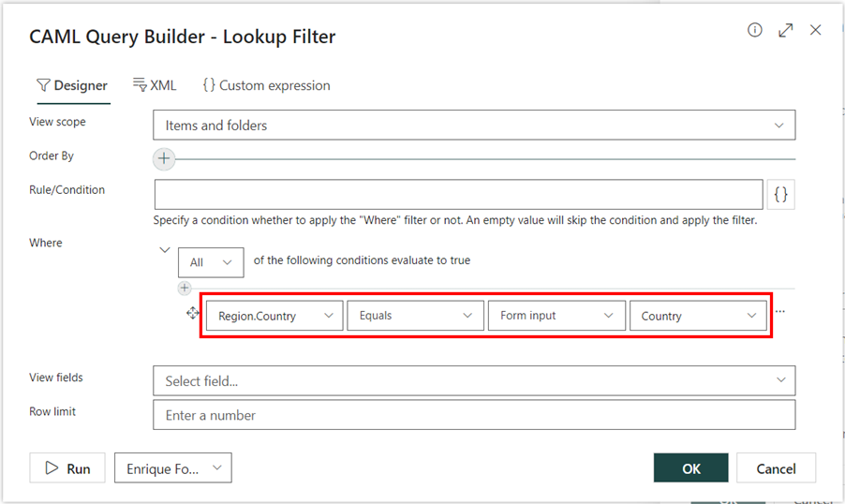This screenshot has width=845, height=504.
Task: Expand dialog with the fullscreen arrows icon
Action: pyautogui.click(x=785, y=30)
